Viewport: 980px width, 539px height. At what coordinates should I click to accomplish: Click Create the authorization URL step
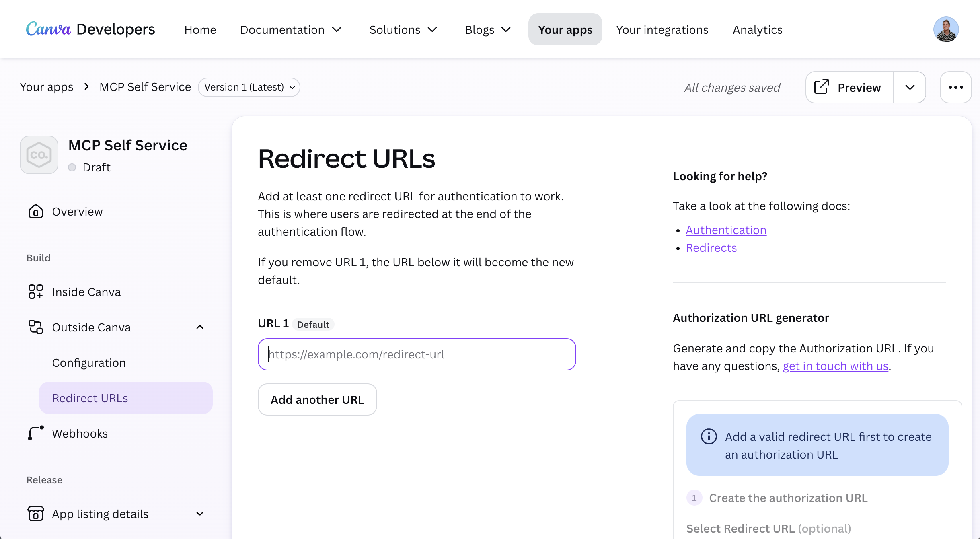point(788,498)
